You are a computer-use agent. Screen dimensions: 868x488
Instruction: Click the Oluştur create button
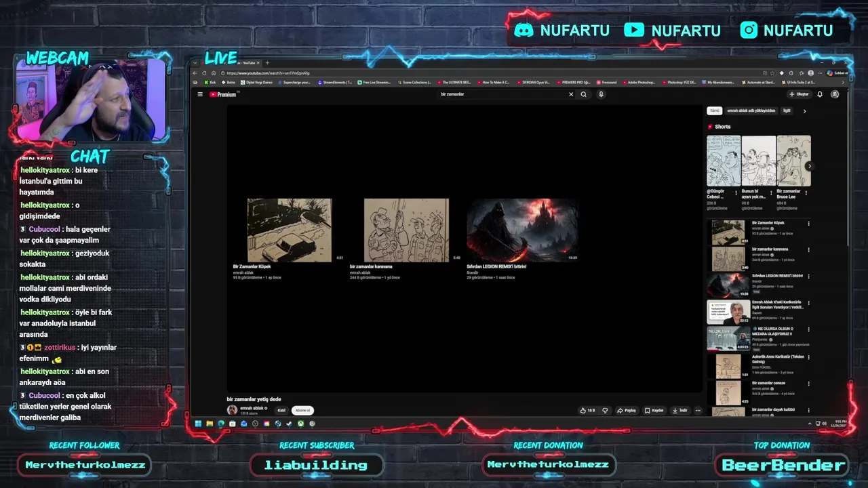(799, 94)
